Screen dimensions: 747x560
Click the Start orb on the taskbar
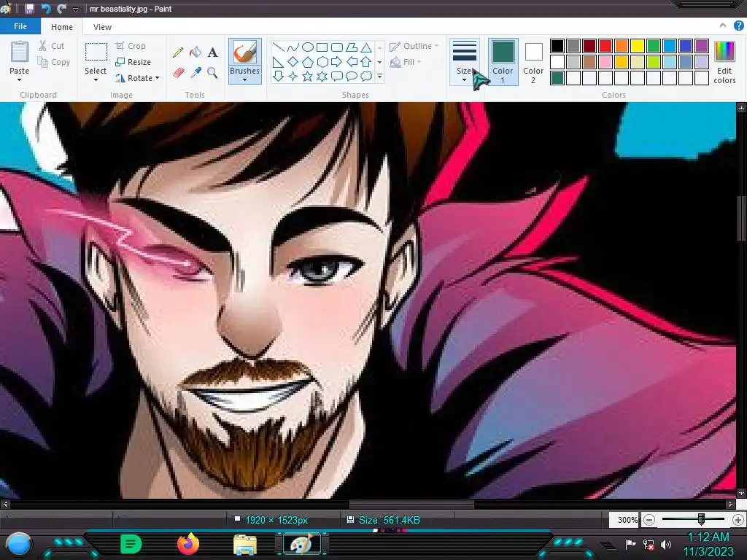pyautogui.click(x=19, y=544)
